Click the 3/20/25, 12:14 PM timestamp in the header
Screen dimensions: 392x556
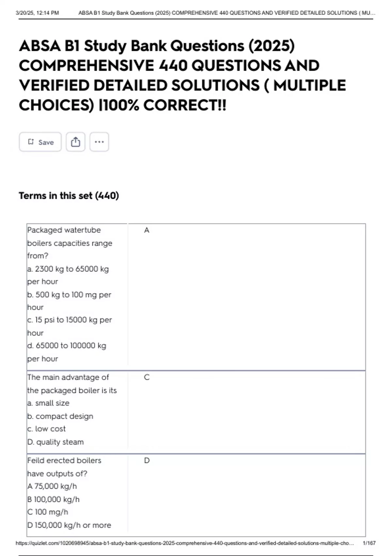tap(37, 13)
